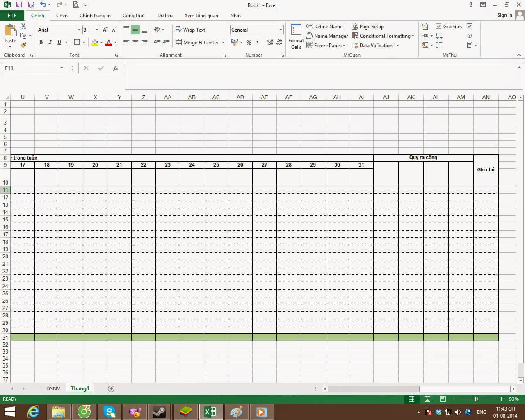
Task: Open the DSNV sheet tab
Action: click(53, 388)
